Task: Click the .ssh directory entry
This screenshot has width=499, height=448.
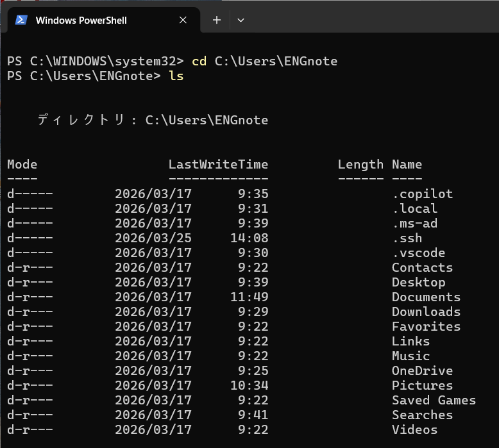Action: point(407,238)
